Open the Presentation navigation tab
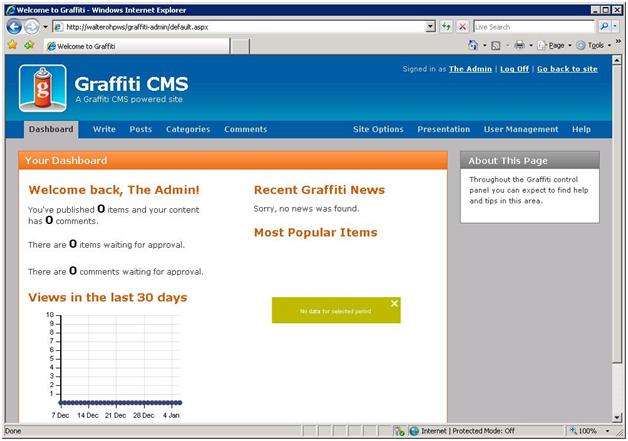The image size is (628, 441). (x=443, y=129)
